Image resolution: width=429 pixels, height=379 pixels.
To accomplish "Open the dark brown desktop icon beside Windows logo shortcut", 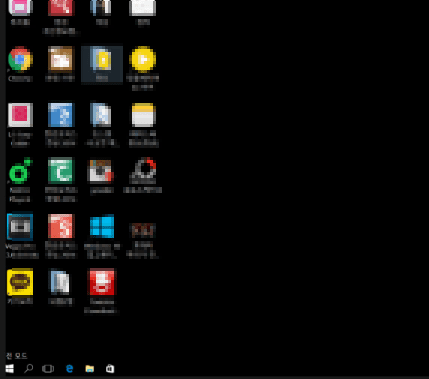I will click(x=143, y=230).
